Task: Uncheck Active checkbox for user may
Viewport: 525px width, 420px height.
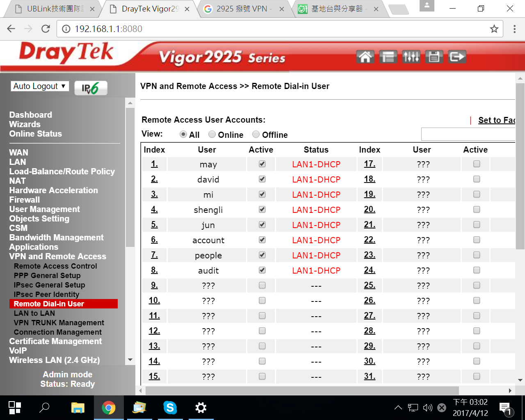Action: 262,164
